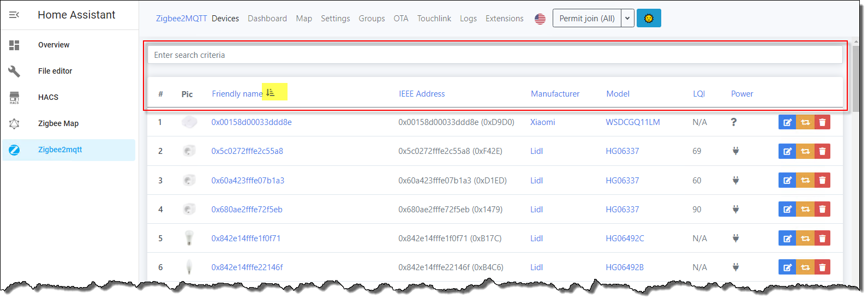
Task: Expand the Permit join dropdown arrow
Action: pyautogui.click(x=627, y=18)
